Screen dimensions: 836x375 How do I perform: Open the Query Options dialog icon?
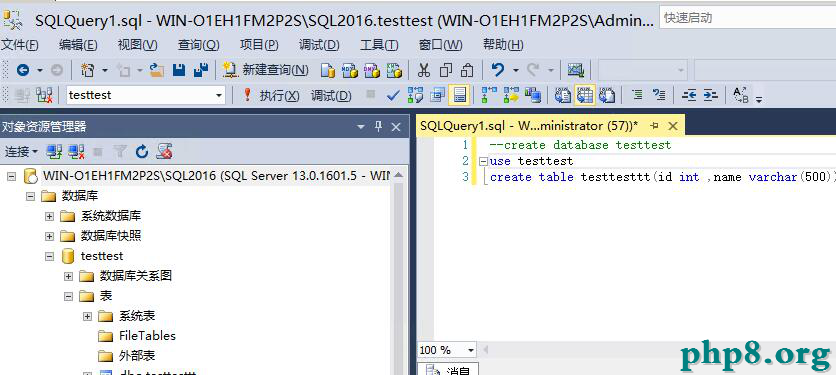click(438, 95)
